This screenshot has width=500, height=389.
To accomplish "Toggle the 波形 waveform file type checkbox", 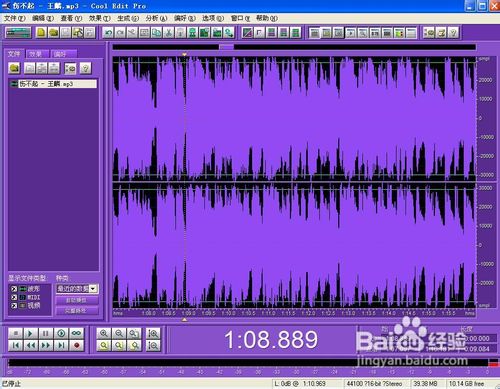I will click(14, 289).
